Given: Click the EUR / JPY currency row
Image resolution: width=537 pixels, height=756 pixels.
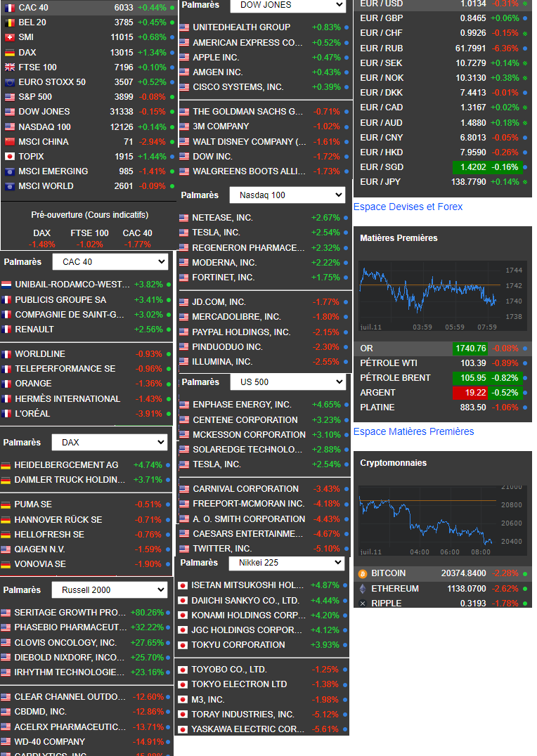Looking at the screenshot, I should 442,182.
